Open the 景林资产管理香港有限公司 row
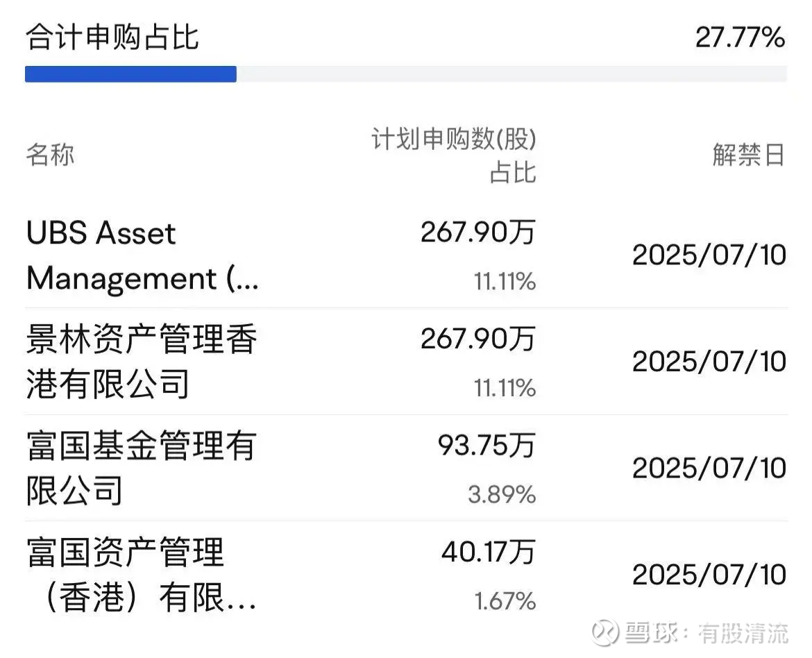This screenshot has height=658, width=812. (406, 362)
